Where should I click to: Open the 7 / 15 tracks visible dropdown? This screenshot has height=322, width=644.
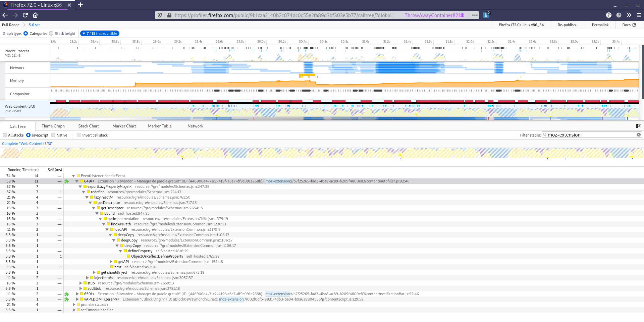click(100, 34)
